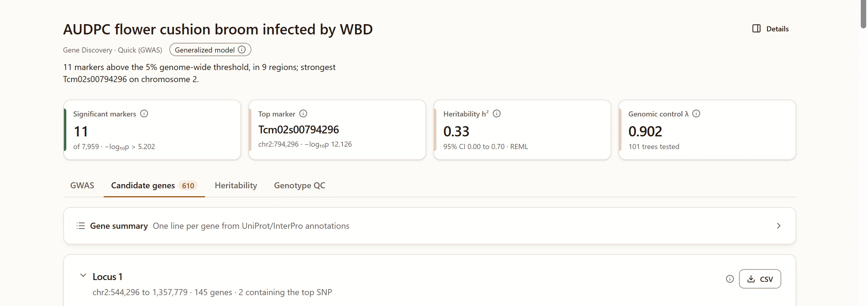
Task: Expand Gene summary with the right chevron
Action: tap(778, 226)
